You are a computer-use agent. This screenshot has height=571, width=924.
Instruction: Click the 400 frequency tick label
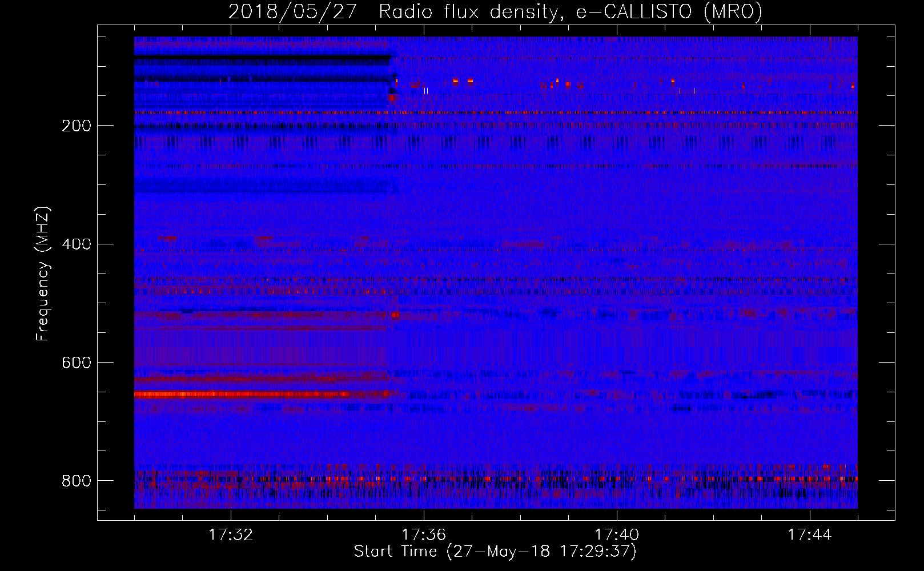click(77, 244)
